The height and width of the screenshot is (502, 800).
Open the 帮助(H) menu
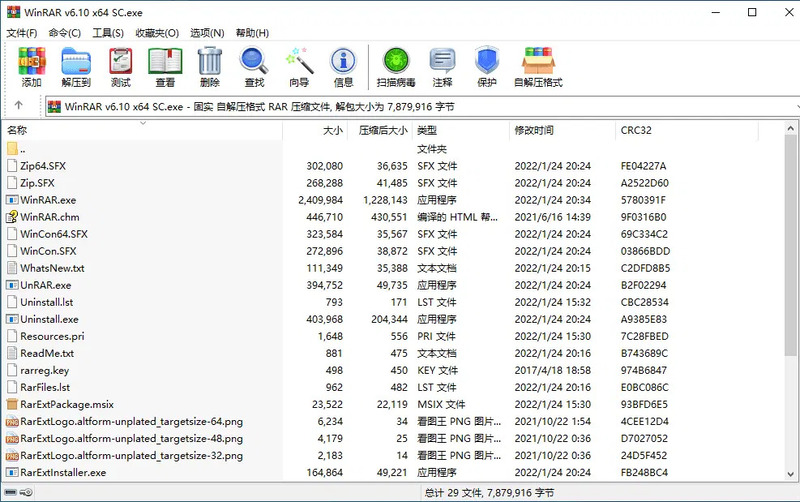(252, 33)
